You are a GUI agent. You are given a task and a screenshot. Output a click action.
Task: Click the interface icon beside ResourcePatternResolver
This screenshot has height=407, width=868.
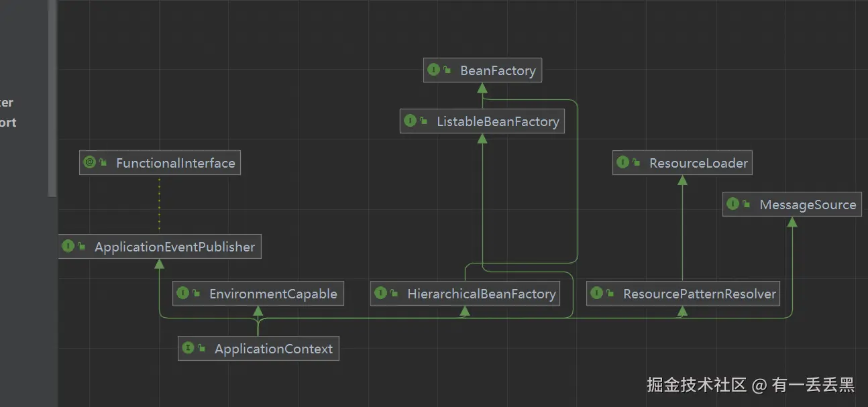pos(596,293)
